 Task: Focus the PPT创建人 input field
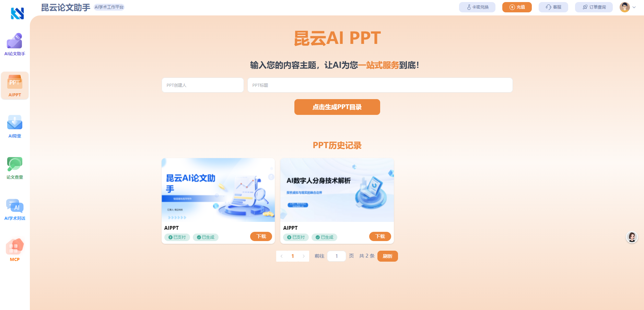coord(202,85)
